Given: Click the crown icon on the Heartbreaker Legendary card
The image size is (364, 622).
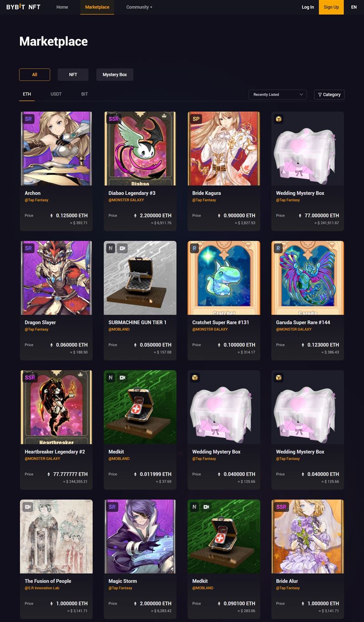Looking at the screenshot, I should [x=81, y=374].
